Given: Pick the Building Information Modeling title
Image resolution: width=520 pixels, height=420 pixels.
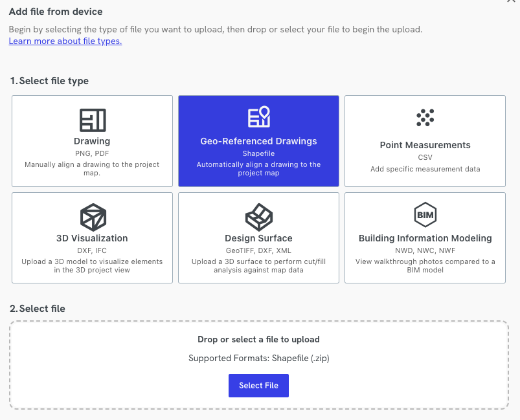Looking at the screenshot, I should click(x=425, y=238).
